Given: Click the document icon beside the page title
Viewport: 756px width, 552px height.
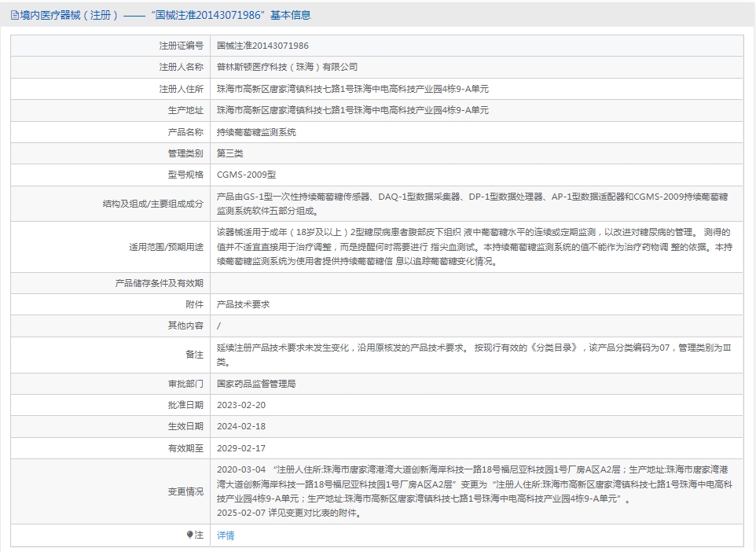Looking at the screenshot, I should (x=14, y=16).
